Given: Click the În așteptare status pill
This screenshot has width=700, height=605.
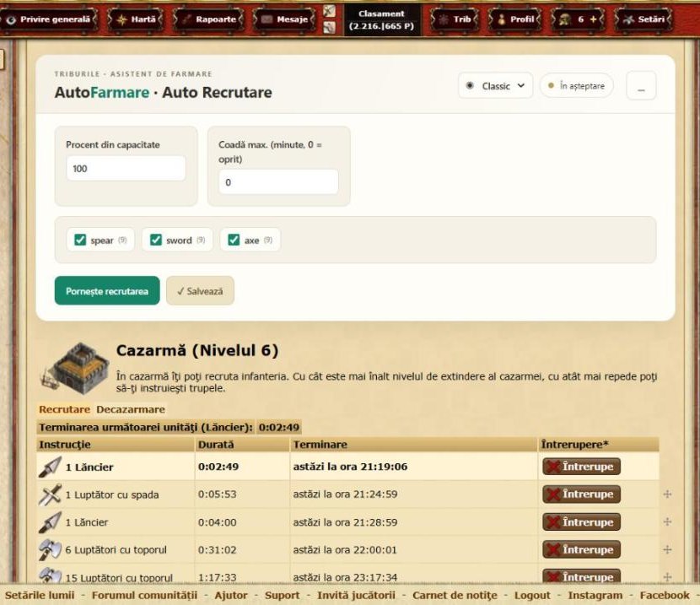Looking at the screenshot, I should (576, 86).
